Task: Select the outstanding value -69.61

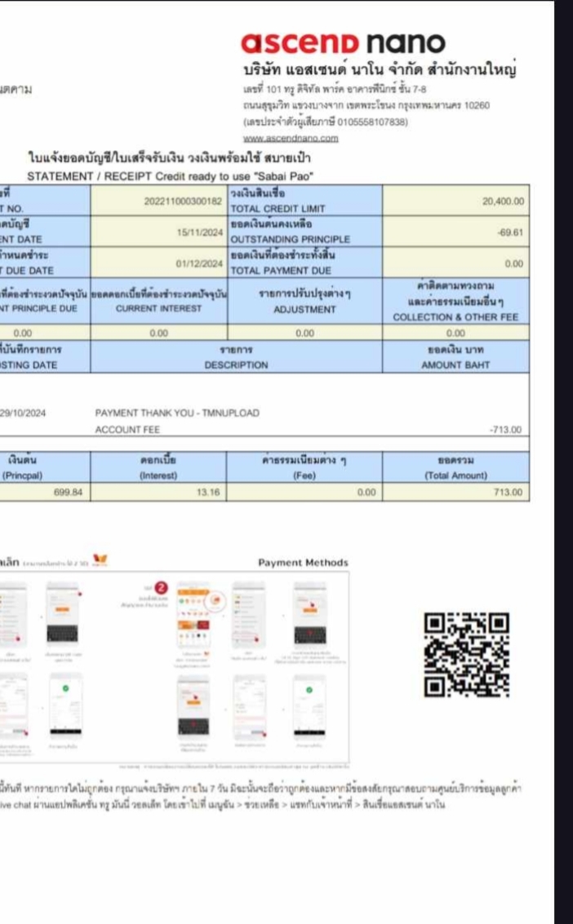Action: (x=510, y=232)
